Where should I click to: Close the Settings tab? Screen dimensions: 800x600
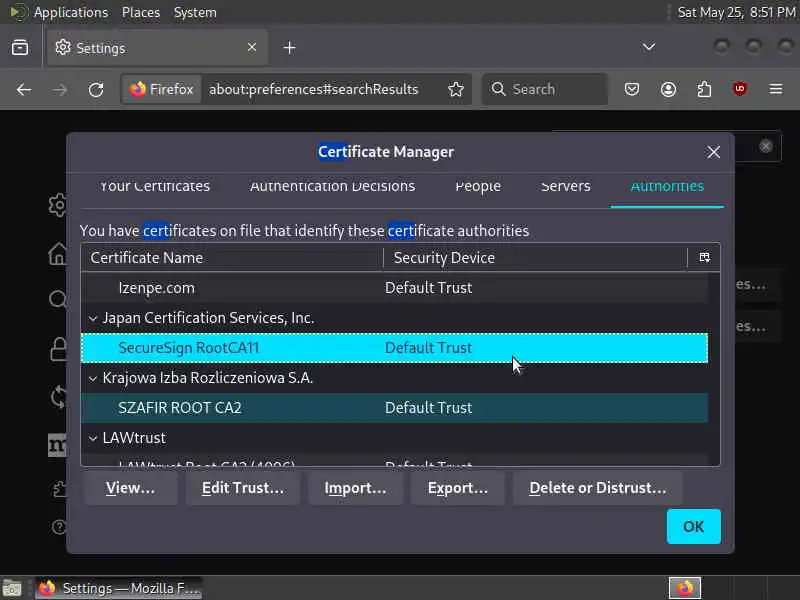(x=252, y=47)
